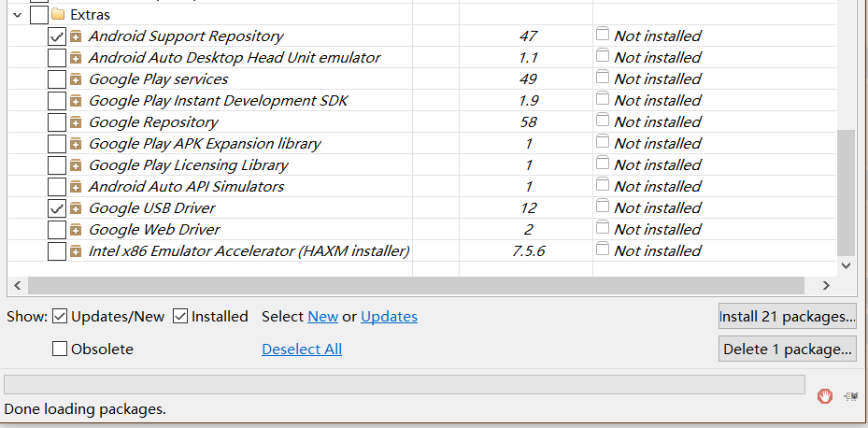Check the Google Play services checkbox

56,79
